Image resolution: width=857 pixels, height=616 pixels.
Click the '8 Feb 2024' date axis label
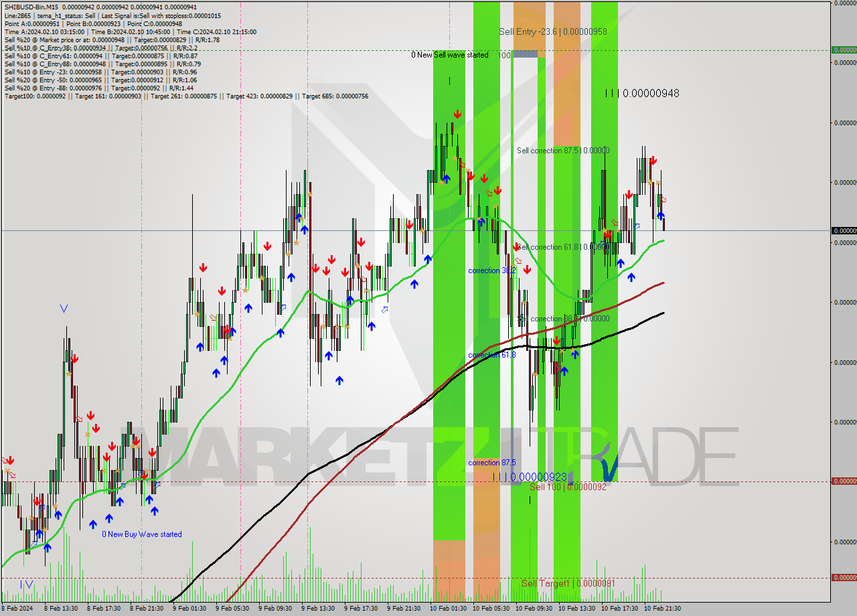click(x=17, y=609)
